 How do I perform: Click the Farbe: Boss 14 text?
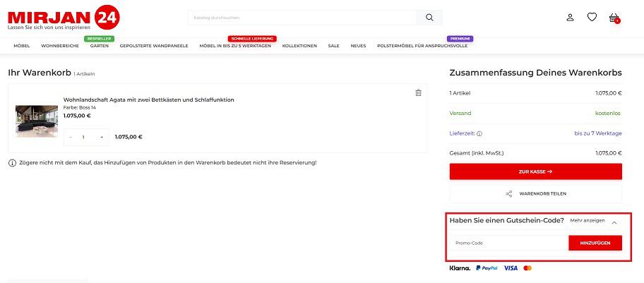[80, 107]
